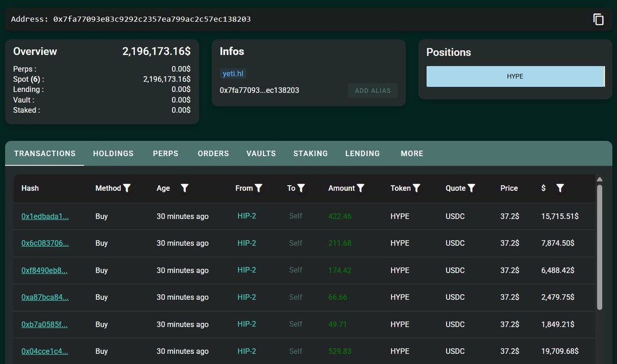Expand the More tab menu
The height and width of the screenshot is (364, 617).
412,153
